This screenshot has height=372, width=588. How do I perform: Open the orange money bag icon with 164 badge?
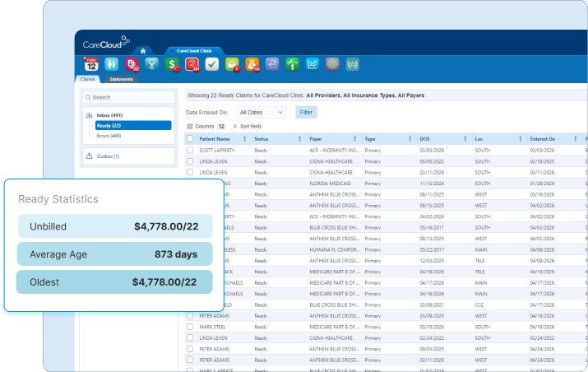point(252,64)
